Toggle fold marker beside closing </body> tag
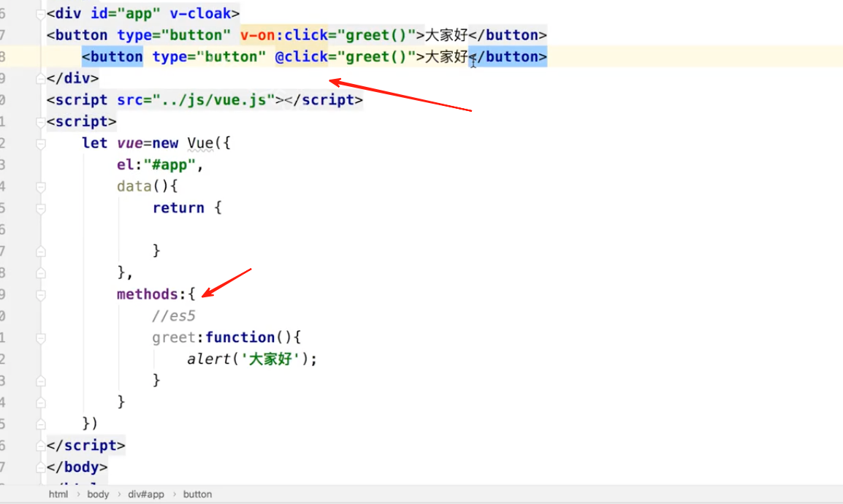 click(41, 467)
